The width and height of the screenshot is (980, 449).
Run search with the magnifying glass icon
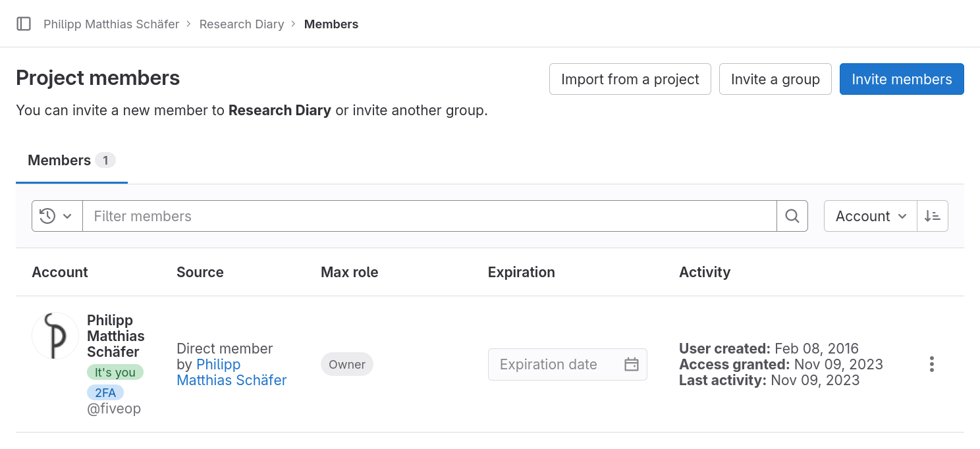pyautogui.click(x=792, y=215)
